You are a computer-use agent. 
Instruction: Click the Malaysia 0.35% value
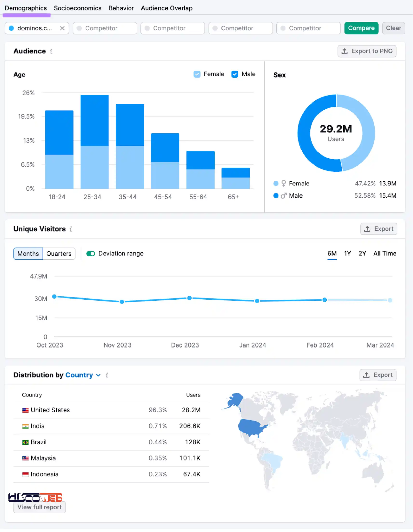[158, 459]
